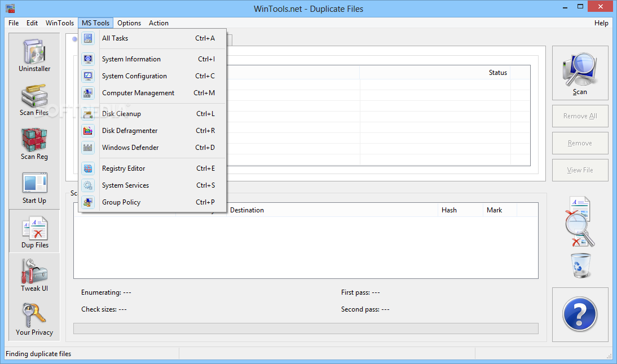Open Group Policy from the menu
Image resolution: width=617 pixels, height=364 pixels.
[153, 202]
